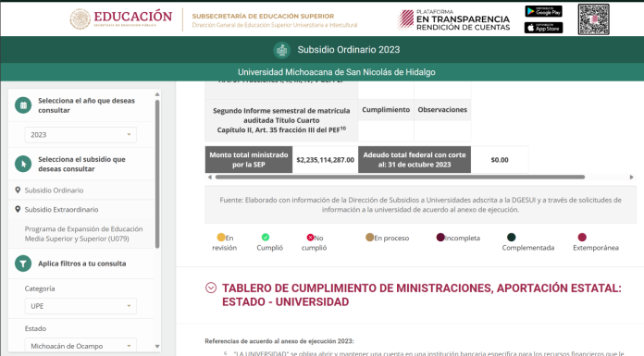This screenshot has height=356, width=644.
Task: Click the Plataforma en Transparencia logo
Action: point(453,19)
